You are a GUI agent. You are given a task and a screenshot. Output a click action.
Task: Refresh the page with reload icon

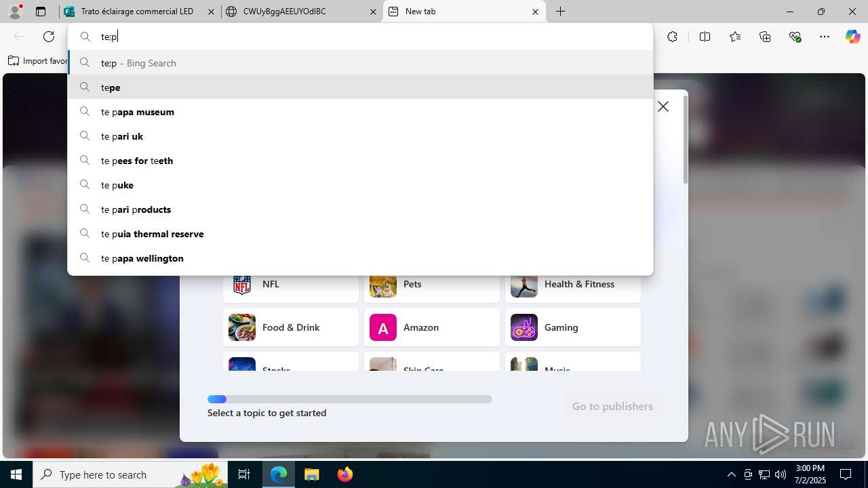point(49,37)
